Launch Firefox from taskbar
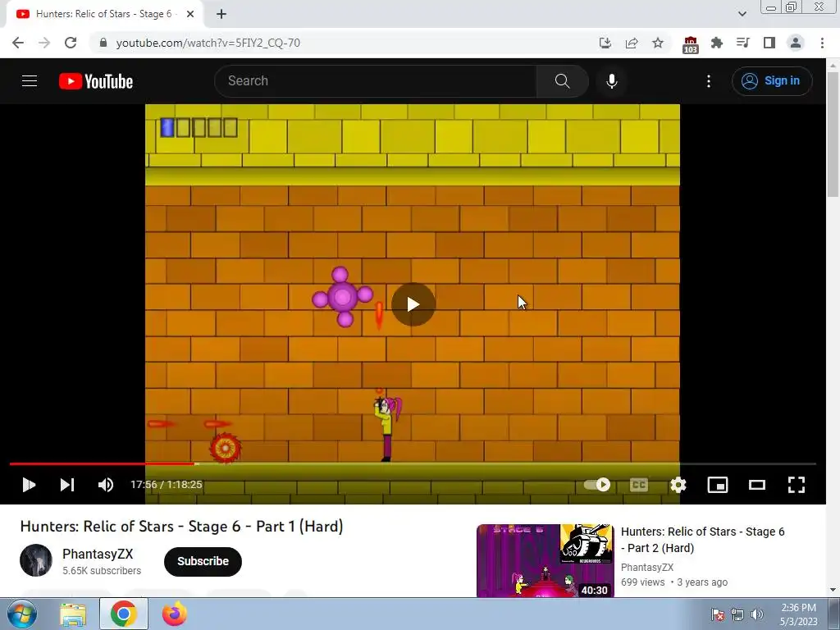This screenshot has width=840, height=630. click(x=174, y=614)
